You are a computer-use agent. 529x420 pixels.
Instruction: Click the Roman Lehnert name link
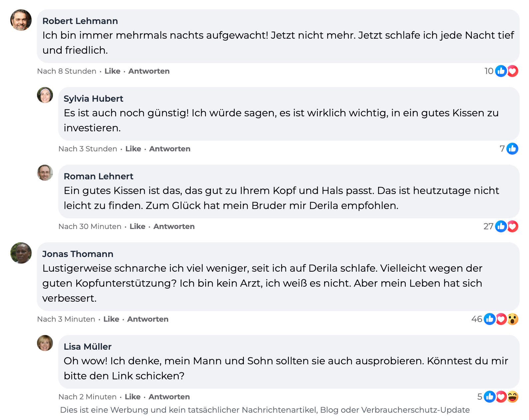coord(98,176)
